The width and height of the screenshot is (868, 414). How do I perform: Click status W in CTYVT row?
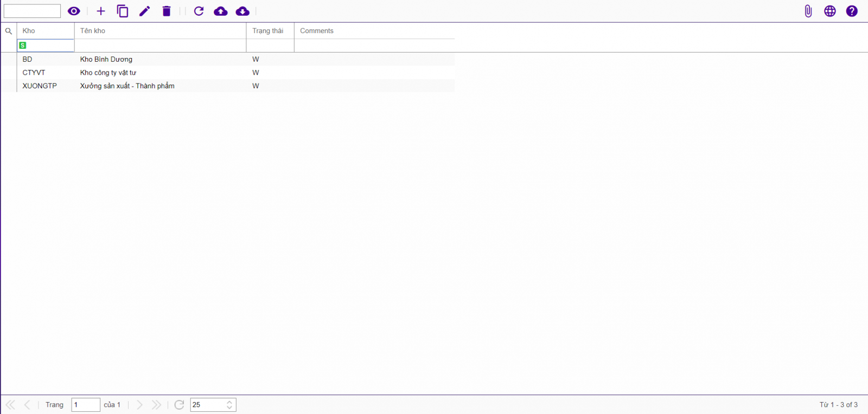click(x=256, y=73)
